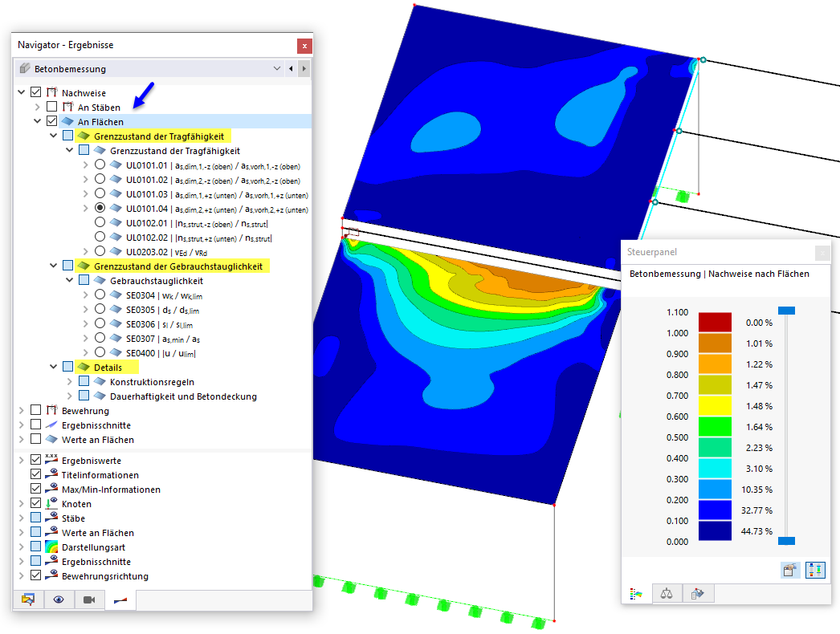Image resolution: width=840 pixels, height=634 pixels.
Task: Select SE0400 deflection radio button
Action: click(100, 353)
